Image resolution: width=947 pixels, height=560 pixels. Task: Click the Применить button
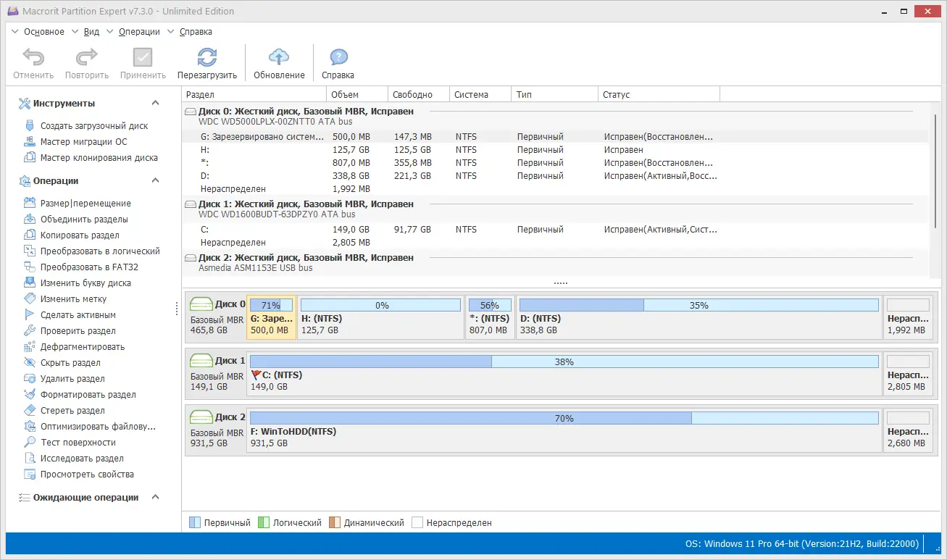142,58
